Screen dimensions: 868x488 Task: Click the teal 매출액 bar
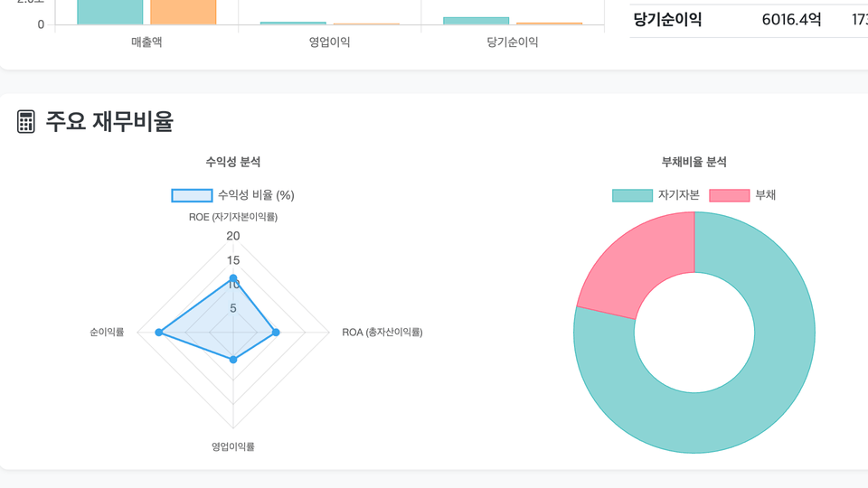pyautogui.click(x=109, y=12)
